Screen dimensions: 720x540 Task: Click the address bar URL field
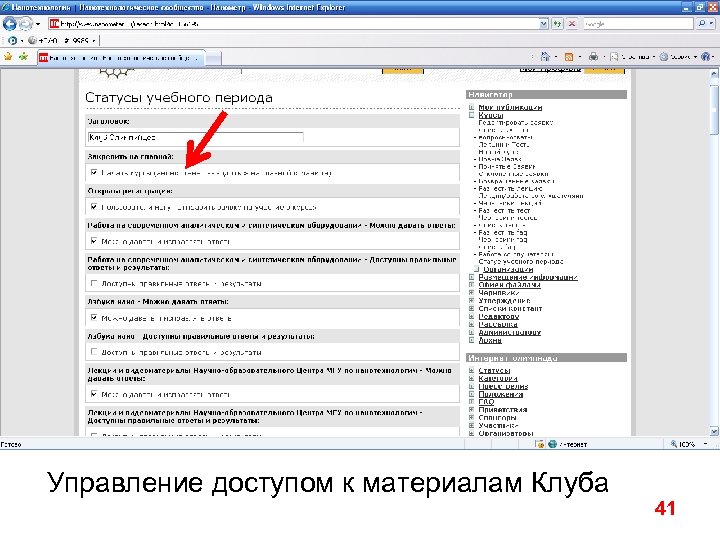tap(294, 23)
